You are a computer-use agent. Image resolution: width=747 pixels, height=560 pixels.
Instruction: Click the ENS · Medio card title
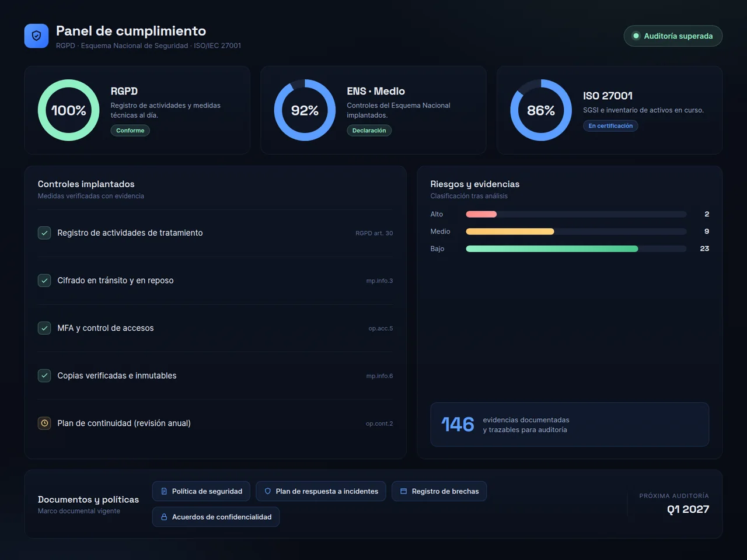pos(376,91)
